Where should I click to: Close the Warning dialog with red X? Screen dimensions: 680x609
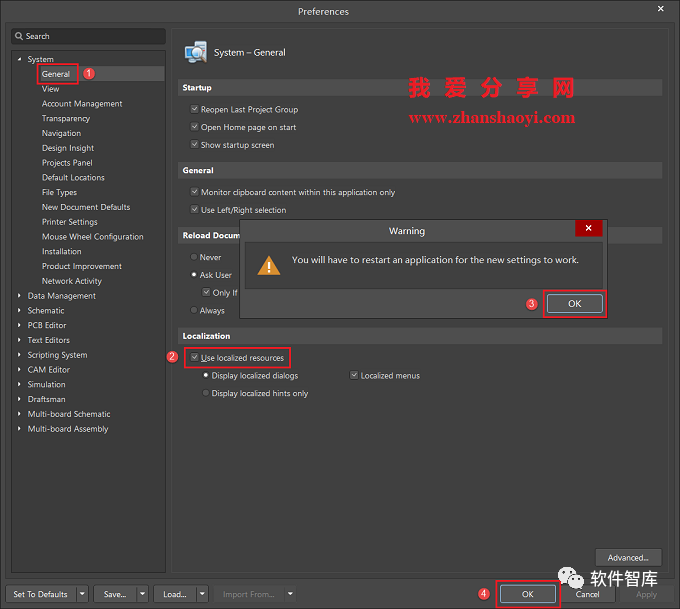point(588,228)
